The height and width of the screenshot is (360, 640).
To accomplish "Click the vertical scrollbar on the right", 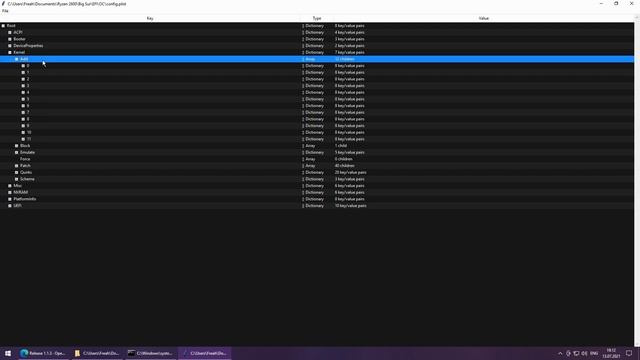I will (637, 182).
